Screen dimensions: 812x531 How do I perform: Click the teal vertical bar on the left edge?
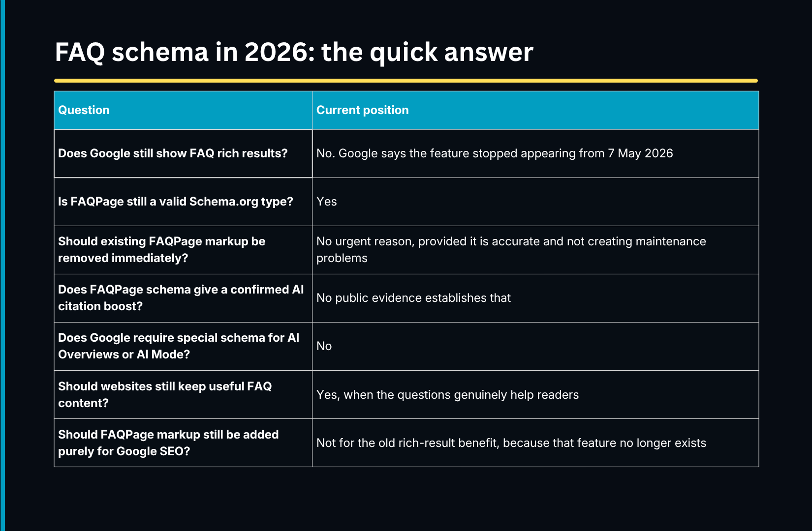tap(2, 265)
